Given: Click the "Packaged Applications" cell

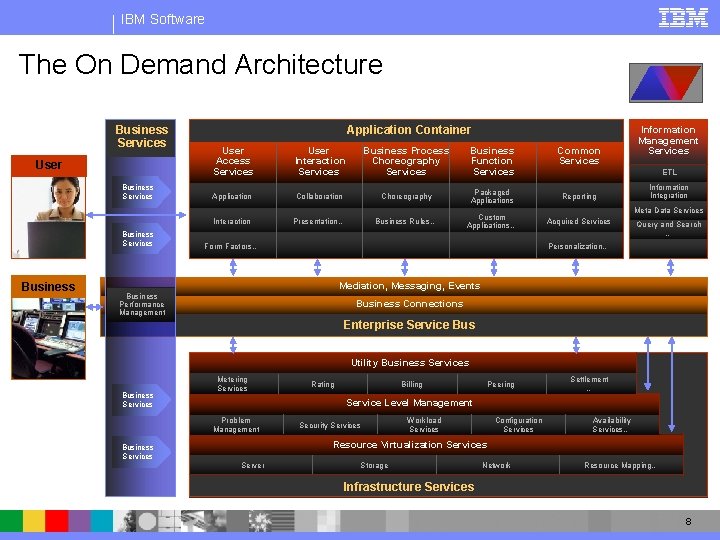Looking at the screenshot, I should 493,196.
